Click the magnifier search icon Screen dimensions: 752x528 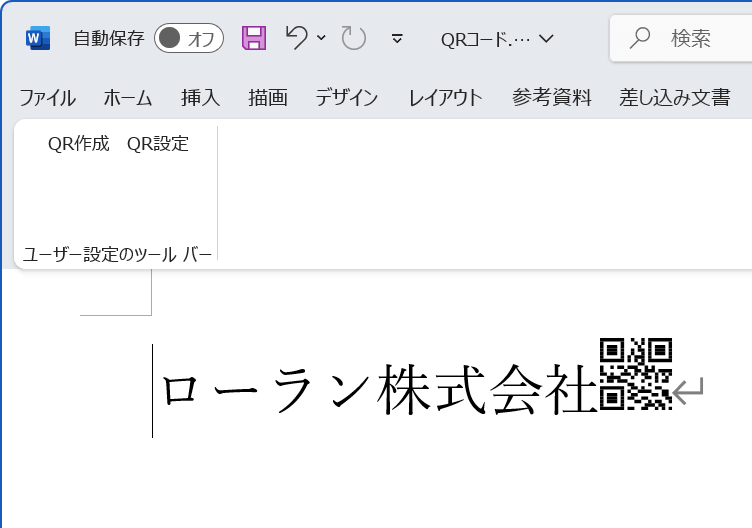(x=640, y=38)
